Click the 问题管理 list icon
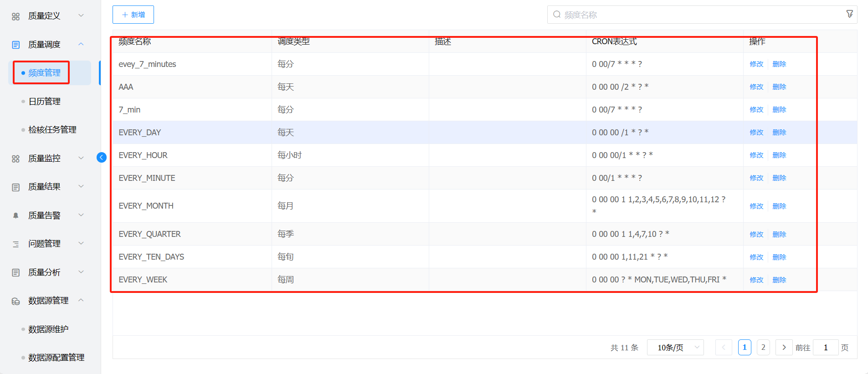Image resolution: width=868 pixels, height=374 pixels. (x=16, y=244)
